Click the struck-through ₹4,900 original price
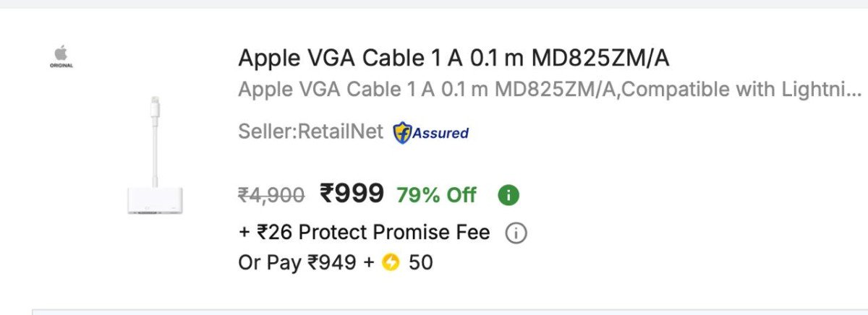868x315 pixels. click(x=271, y=194)
